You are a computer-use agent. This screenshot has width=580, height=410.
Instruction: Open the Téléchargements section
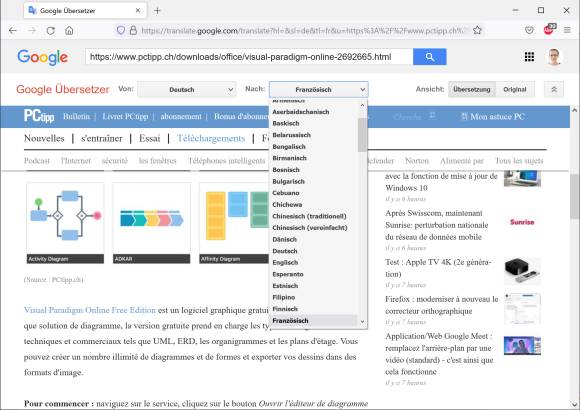point(211,138)
